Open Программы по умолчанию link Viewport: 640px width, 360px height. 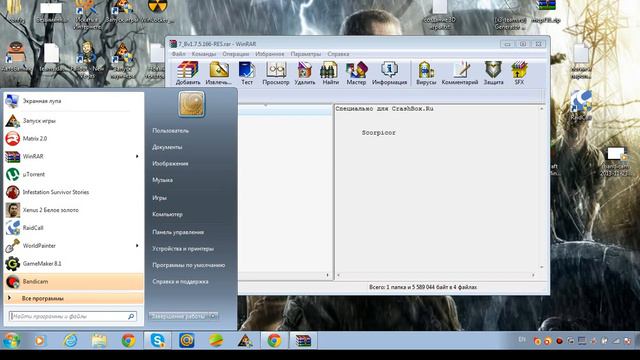pos(189,265)
